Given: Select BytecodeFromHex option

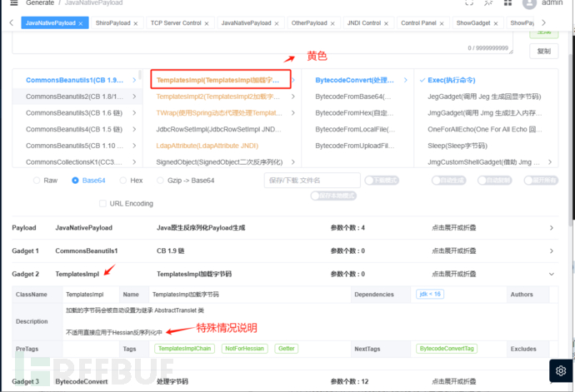Looking at the screenshot, I should point(354,113).
